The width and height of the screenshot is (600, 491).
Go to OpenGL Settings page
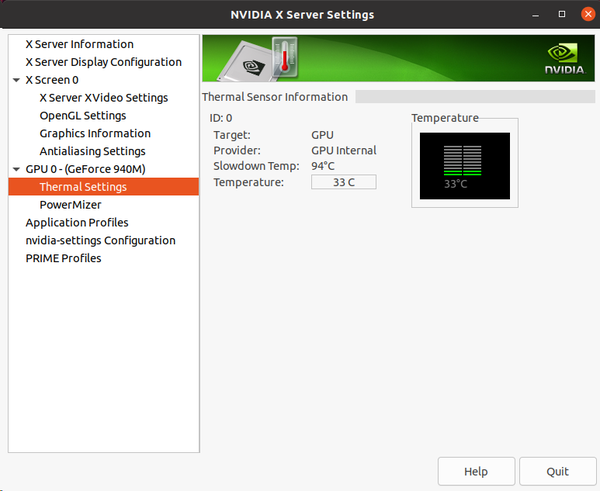pos(82,116)
